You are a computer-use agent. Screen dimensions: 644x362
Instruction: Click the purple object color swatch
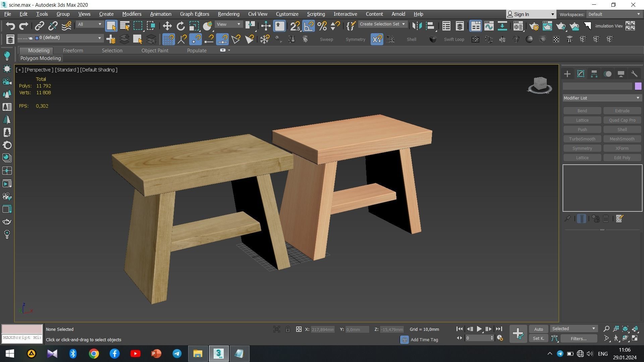(638, 86)
